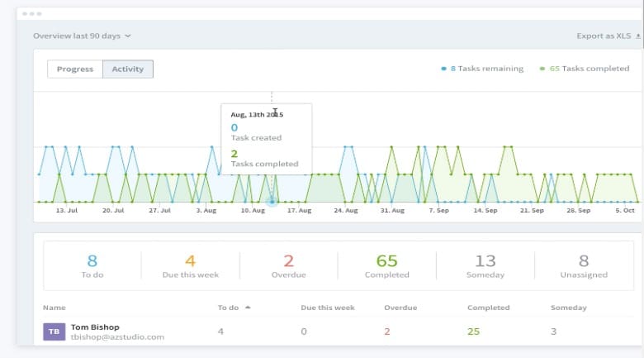Viewport: 644px width, 358px height.
Task: Click Tom Bishop's overdue count of 2
Action: 386,332
